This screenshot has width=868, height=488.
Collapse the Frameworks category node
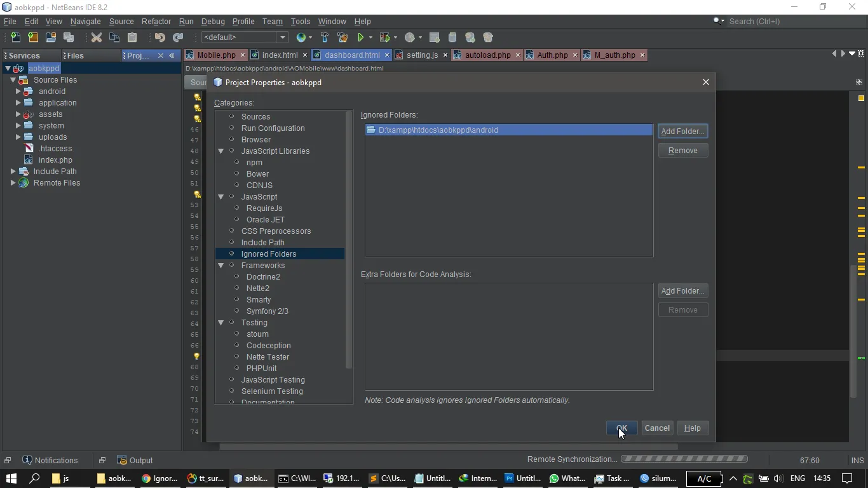point(221,266)
